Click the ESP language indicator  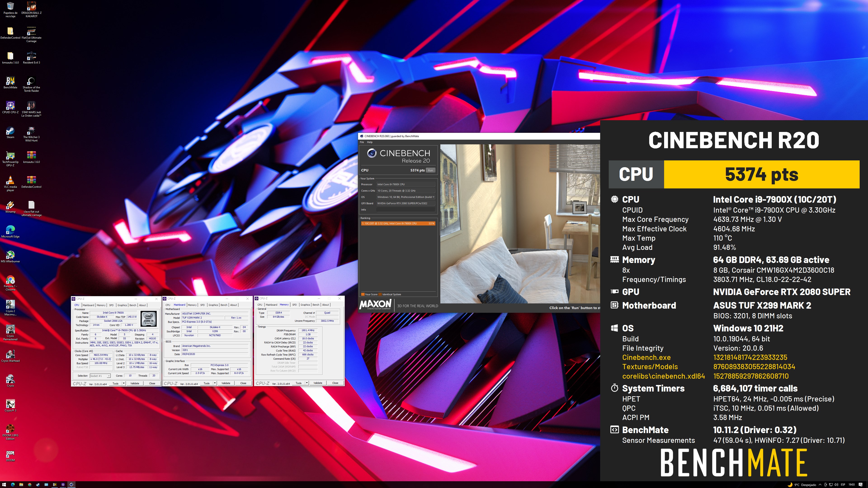coord(843,485)
